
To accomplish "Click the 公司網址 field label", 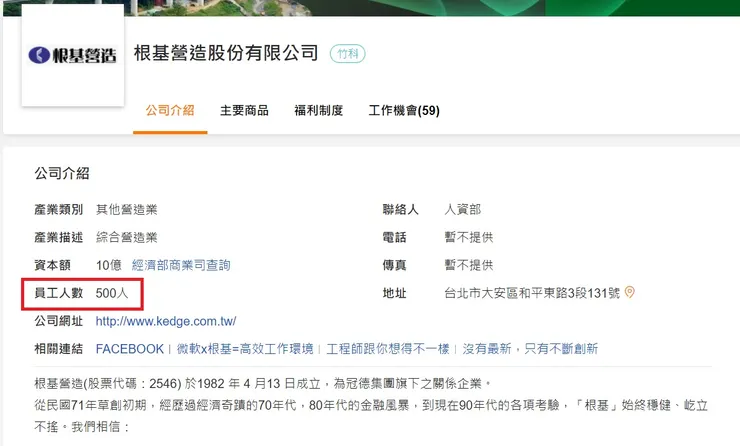I will click(59, 321).
